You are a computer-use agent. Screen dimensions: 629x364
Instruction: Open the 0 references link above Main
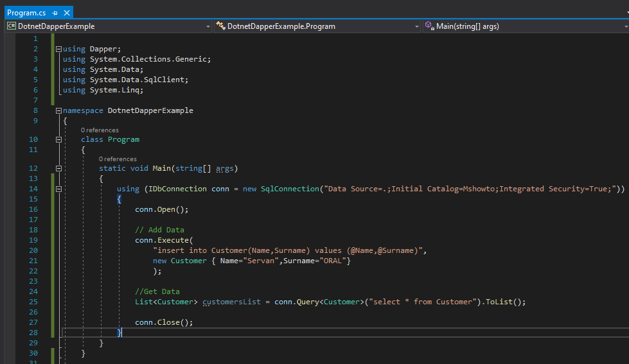(x=118, y=159)
